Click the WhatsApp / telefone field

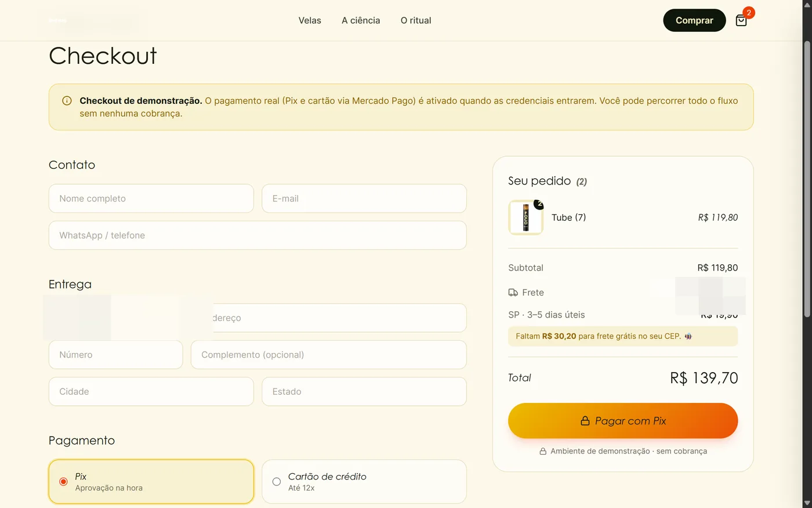pyautogui.click(x=258, y=235)
